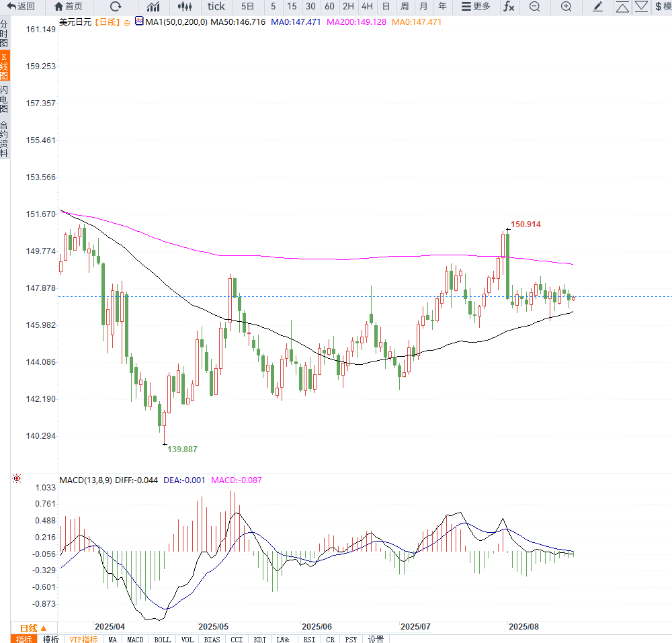Switch to the line chart icon
672x643 pixels.
point(153,7)
